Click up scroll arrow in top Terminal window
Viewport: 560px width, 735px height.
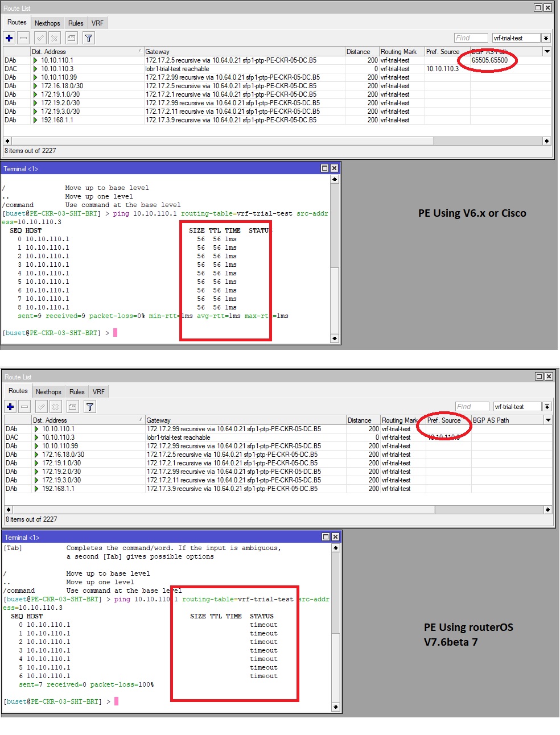(334, 179)
